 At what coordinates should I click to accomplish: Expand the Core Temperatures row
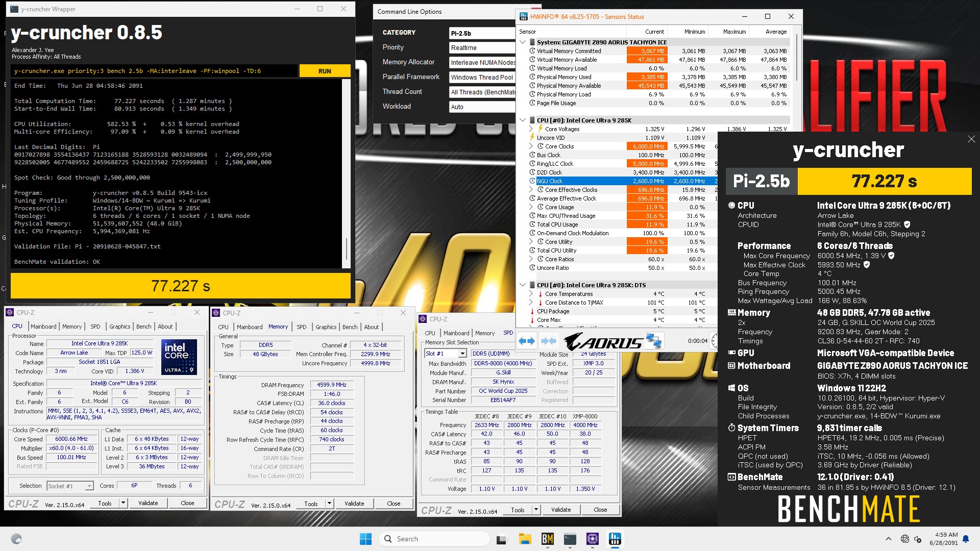(x=531, y=294)
